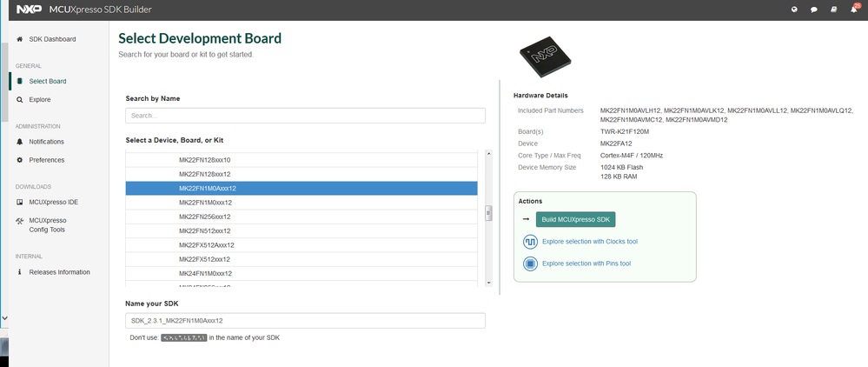868x367 pixels.
Task: Click MCUXpresso SDK Builder title
Action: (x=100, y=10)
